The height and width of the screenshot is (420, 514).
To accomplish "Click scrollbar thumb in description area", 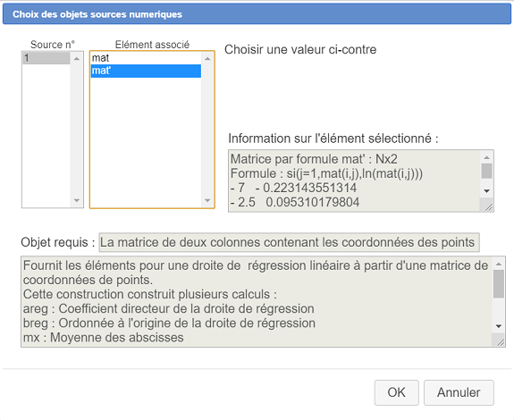I will [x=499, y=283].
